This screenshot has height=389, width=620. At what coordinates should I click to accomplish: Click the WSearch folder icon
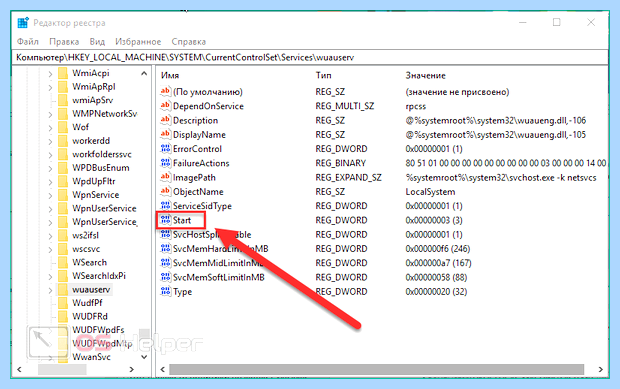pos(63,262)
